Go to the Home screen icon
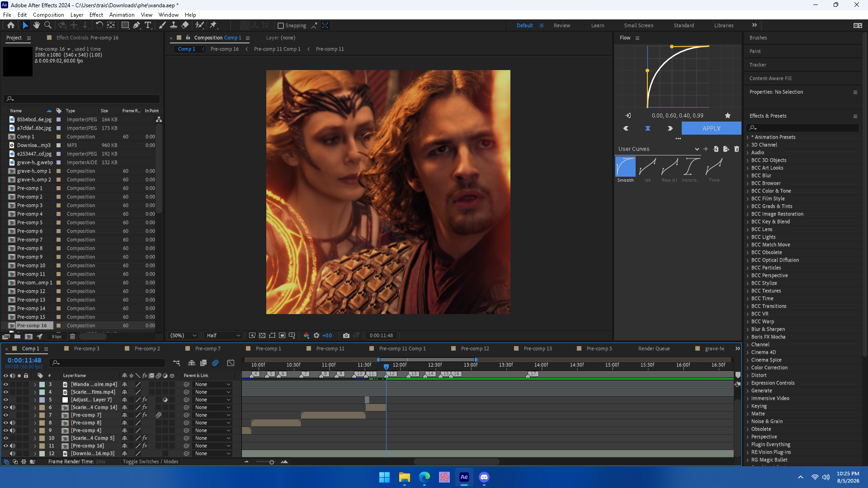868x488 pixels. pos(11,25)
